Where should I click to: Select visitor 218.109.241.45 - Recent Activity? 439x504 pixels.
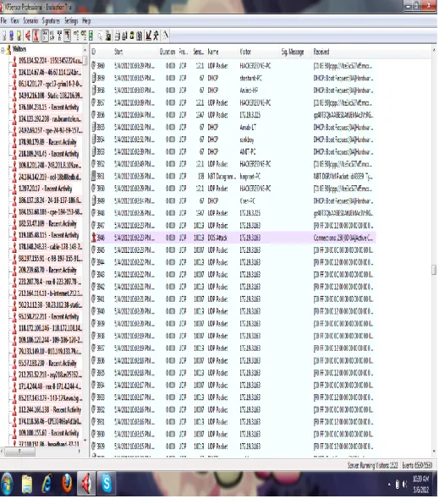48,154
